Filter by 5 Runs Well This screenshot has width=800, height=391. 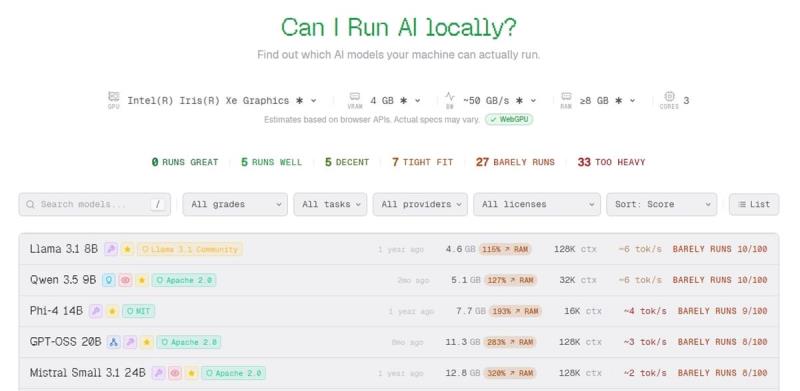pos(271,162)
